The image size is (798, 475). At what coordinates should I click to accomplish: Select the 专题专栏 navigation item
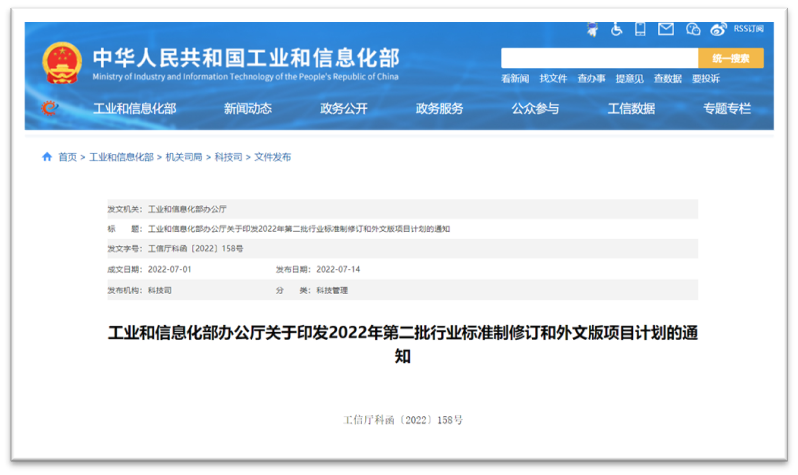pos(726,108)
